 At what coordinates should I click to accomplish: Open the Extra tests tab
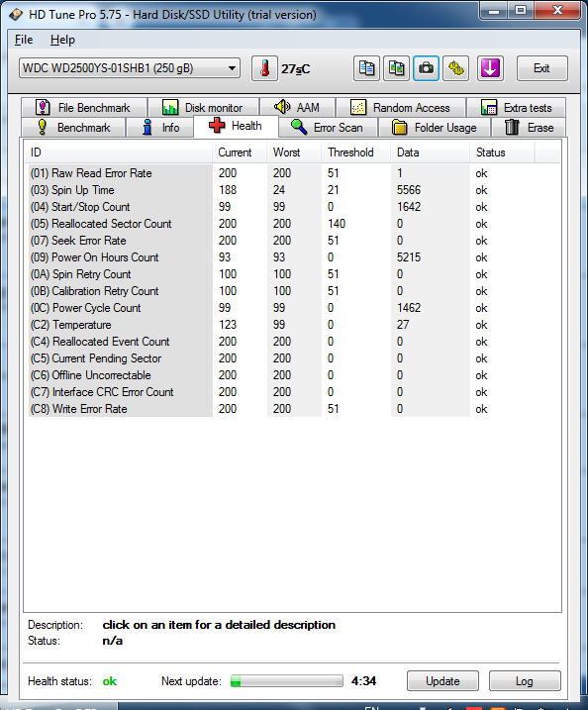point(517,107)
